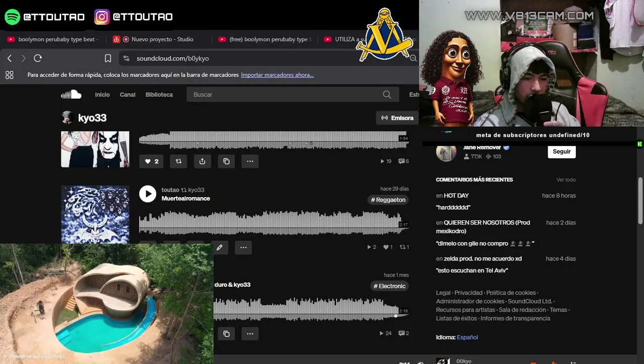The height and width of the screenshot is (364, 644).
Task: Switch to the boolymon perubaby type beat tab
Action: pyautogui.click(x=54, y=39)
